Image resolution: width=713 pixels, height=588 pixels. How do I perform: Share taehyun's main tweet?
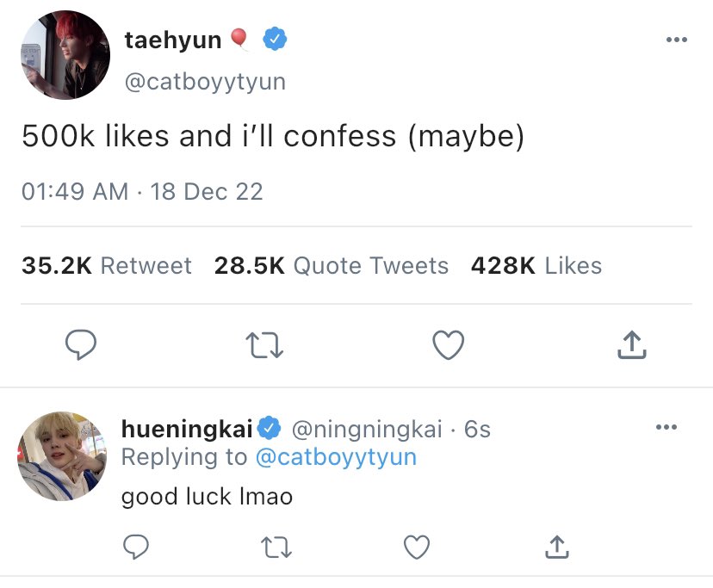(631, 344)
